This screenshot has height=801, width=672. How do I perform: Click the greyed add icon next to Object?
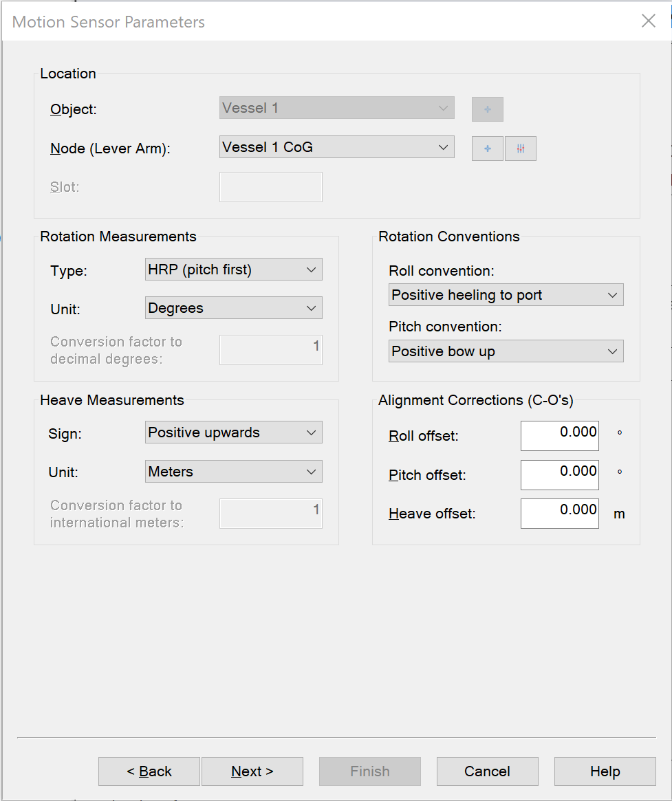[x=487, y=109]
